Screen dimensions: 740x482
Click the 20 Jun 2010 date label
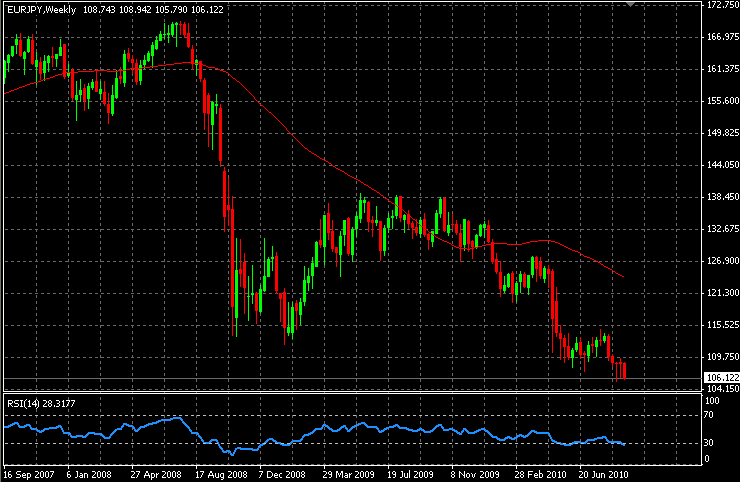(604, 474)
